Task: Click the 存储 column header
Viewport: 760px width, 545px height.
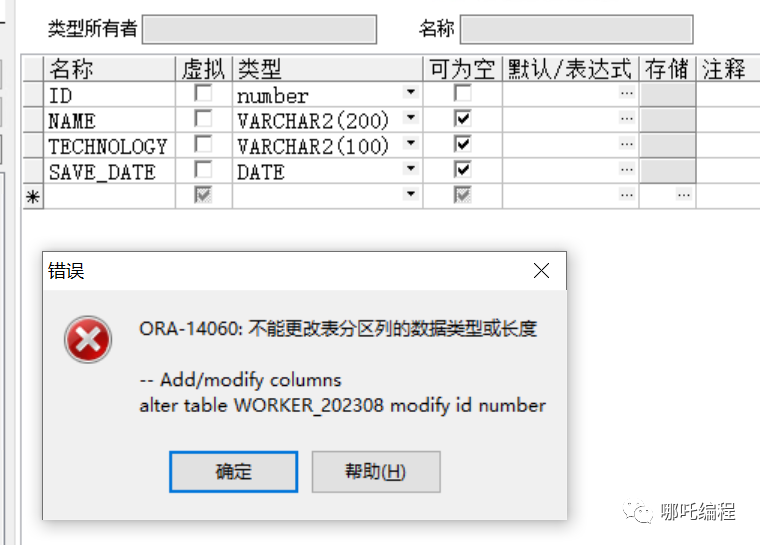Action: [x=667, y=68]
